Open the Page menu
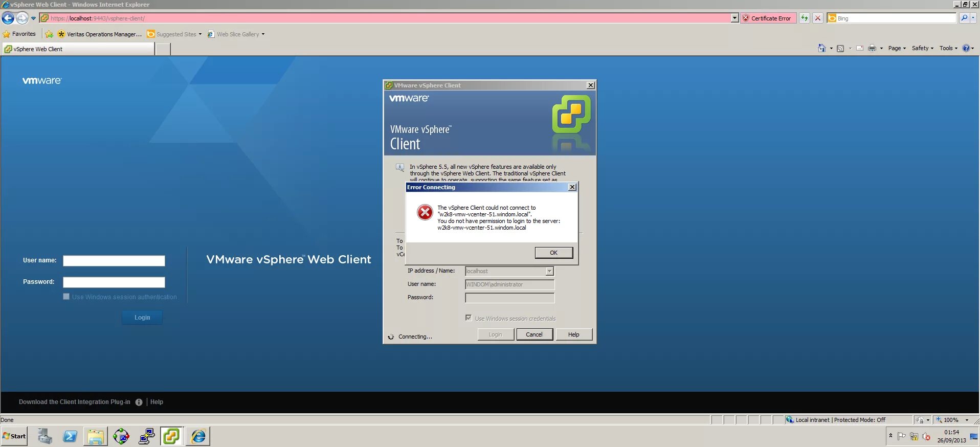The image size is (980, 447). pyautogui.click(x=897, y=48)
